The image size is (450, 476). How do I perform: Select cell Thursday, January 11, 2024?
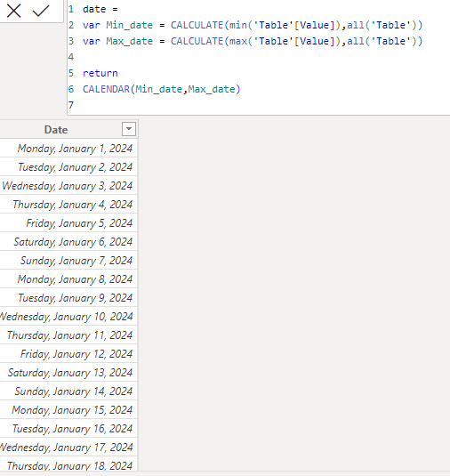click(x=68, y=335)
